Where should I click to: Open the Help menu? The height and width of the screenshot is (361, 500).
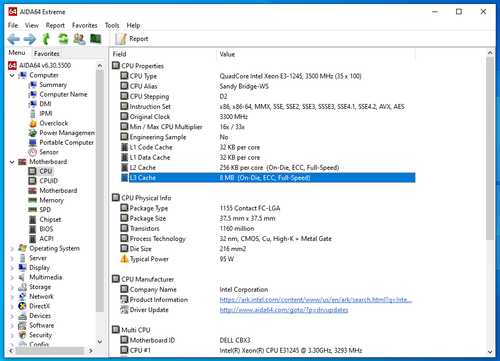tap(133, 25)
